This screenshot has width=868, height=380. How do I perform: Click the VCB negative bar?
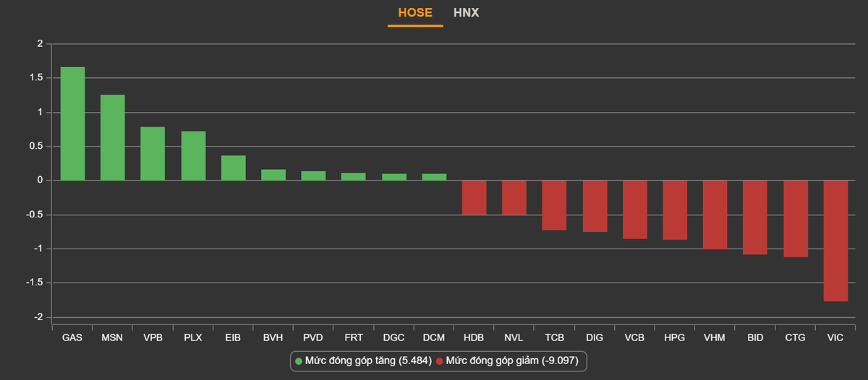[635, 210]
